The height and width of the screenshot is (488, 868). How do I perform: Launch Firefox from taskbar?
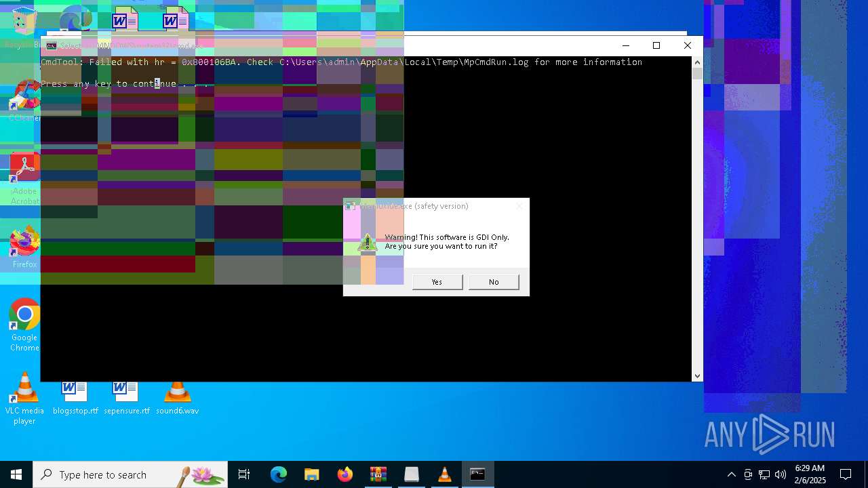click(x=344, y=474)
